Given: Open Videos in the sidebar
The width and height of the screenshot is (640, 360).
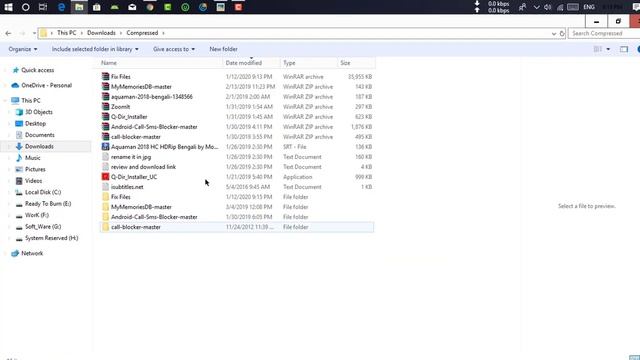Looking at the screenshot, I should [33, 180].
